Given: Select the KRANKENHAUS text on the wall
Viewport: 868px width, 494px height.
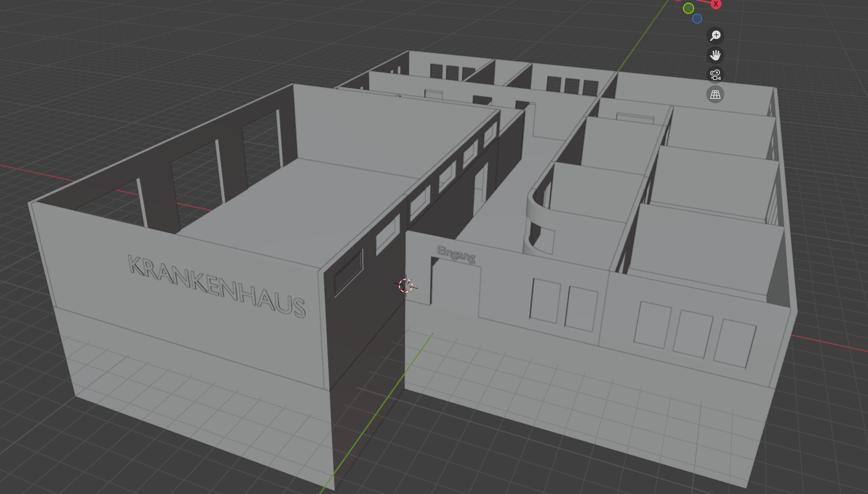Looking at the screenshot, I should 216,285.
